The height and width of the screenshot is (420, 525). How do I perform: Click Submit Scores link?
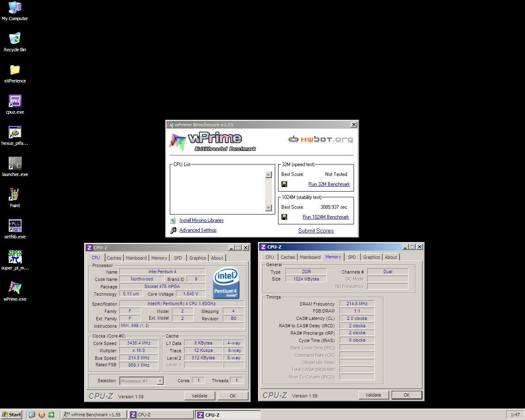[316, 231]
